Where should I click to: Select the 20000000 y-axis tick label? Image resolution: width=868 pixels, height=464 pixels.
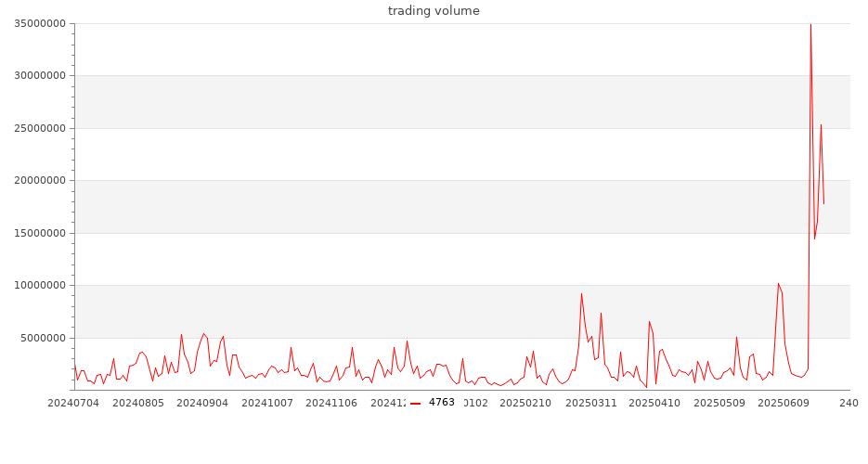[37, 181]
